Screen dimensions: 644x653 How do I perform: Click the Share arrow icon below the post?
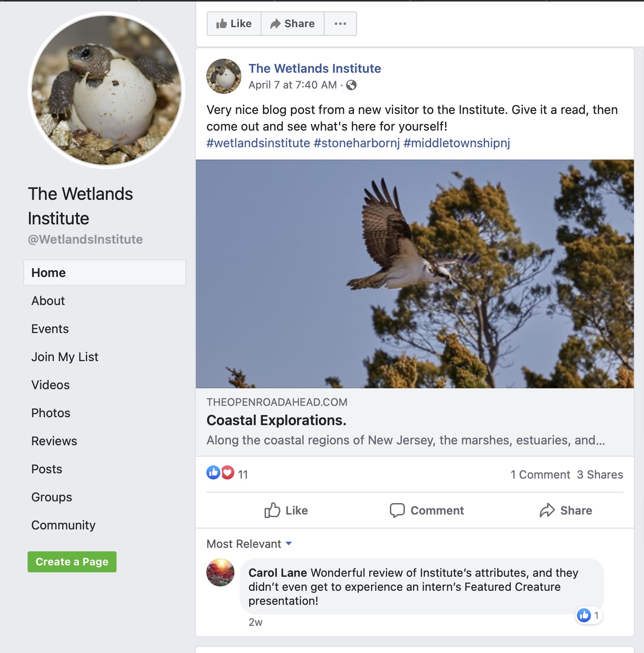547,510
